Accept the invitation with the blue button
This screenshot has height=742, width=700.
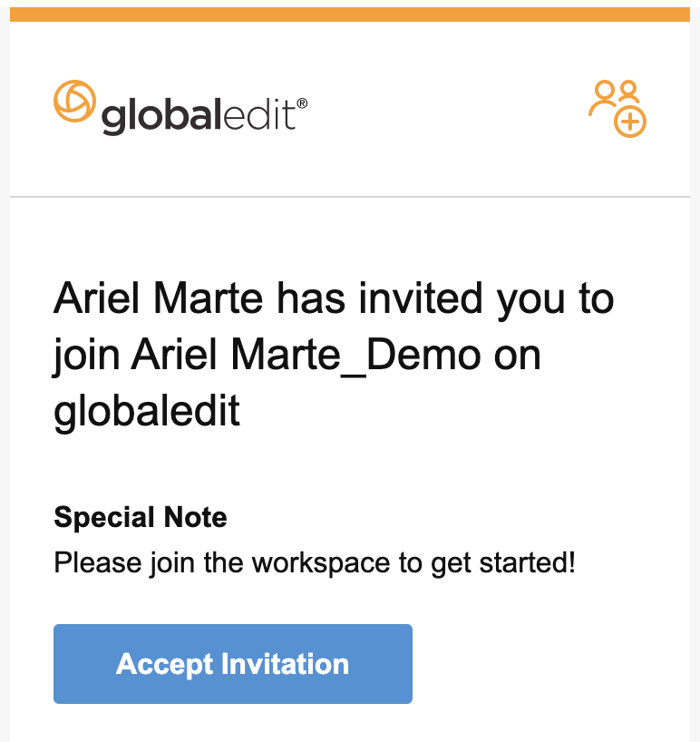[233, 663]
